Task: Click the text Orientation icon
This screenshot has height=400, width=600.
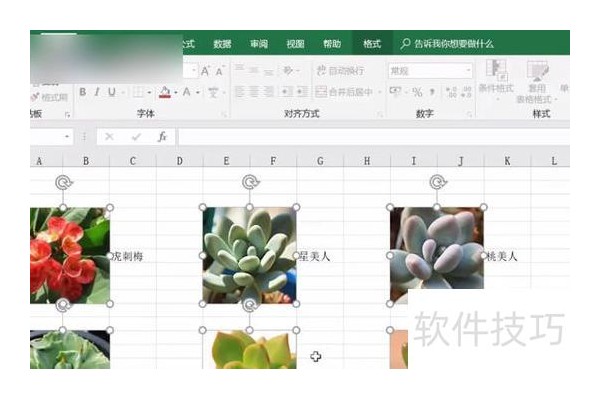Action: click(289, 70)
